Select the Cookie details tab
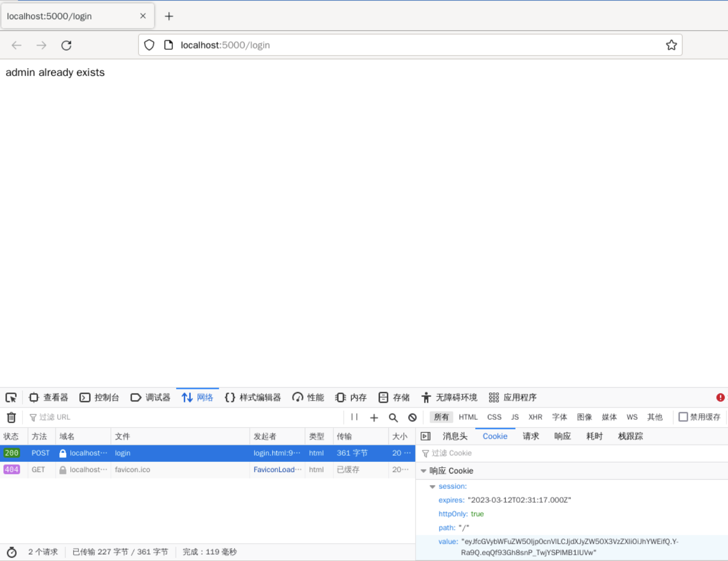This screenshot has height=561, width=728. pos(495,436)
